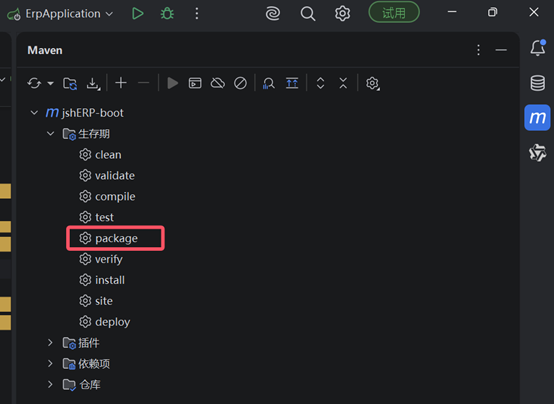Run the package lifecycle goal
554x404 pixels.
115,238
